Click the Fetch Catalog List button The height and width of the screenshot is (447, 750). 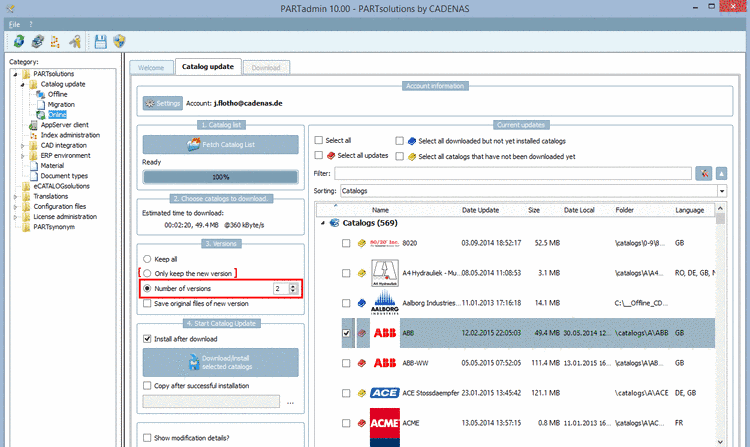[x=221, y=144]
